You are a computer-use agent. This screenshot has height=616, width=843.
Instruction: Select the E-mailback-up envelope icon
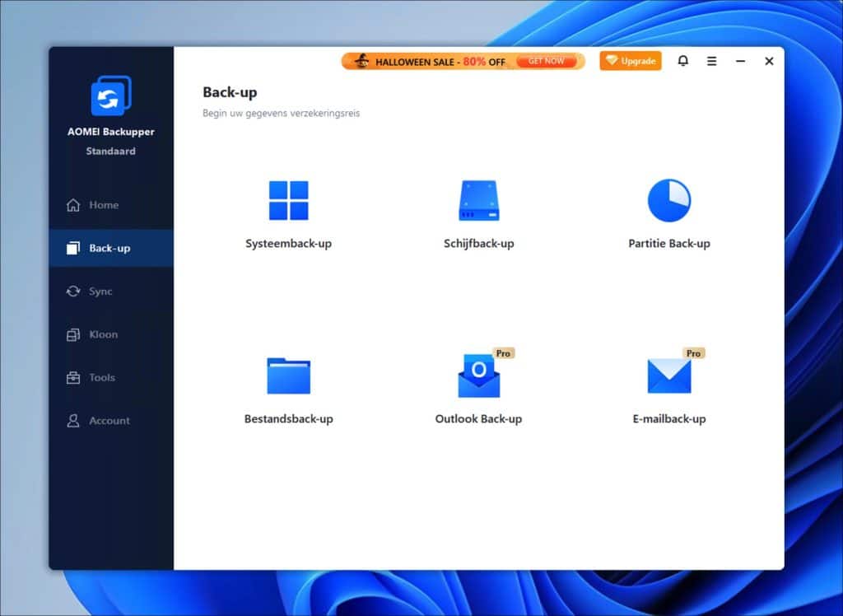(668, 376)
